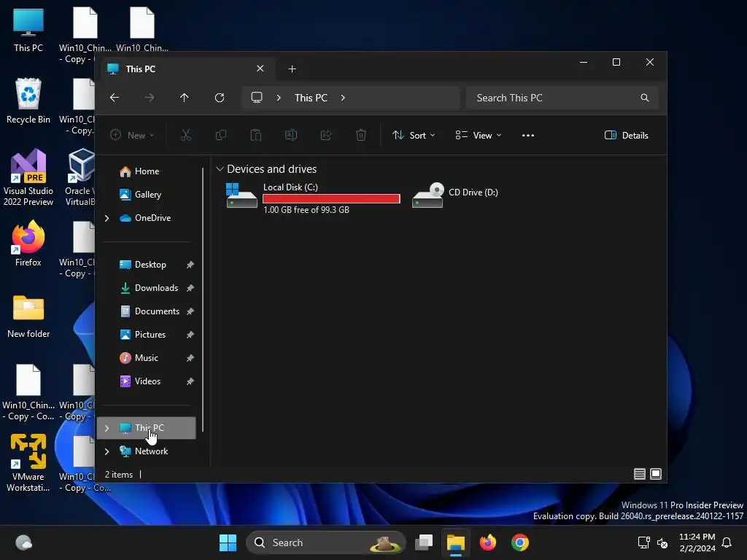This screenshot has height=560, width=747.
Task: Open Home in navigation pane
Action: 147,171
